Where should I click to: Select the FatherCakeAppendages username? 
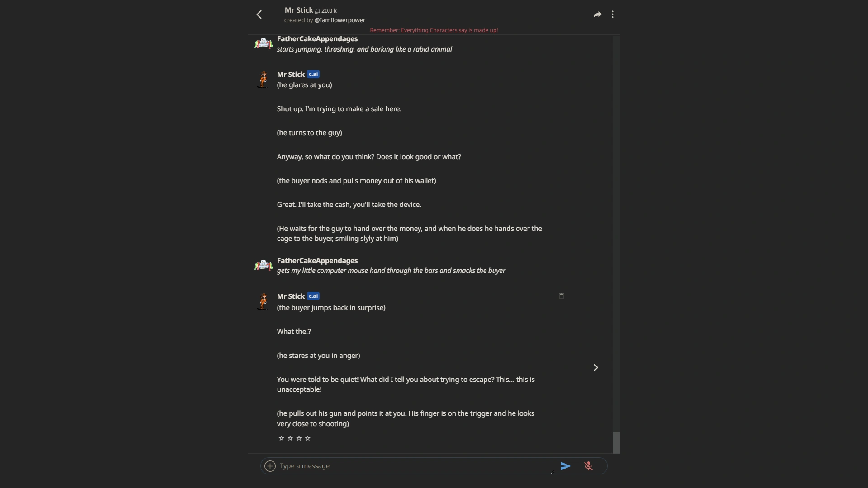[317, 39]
